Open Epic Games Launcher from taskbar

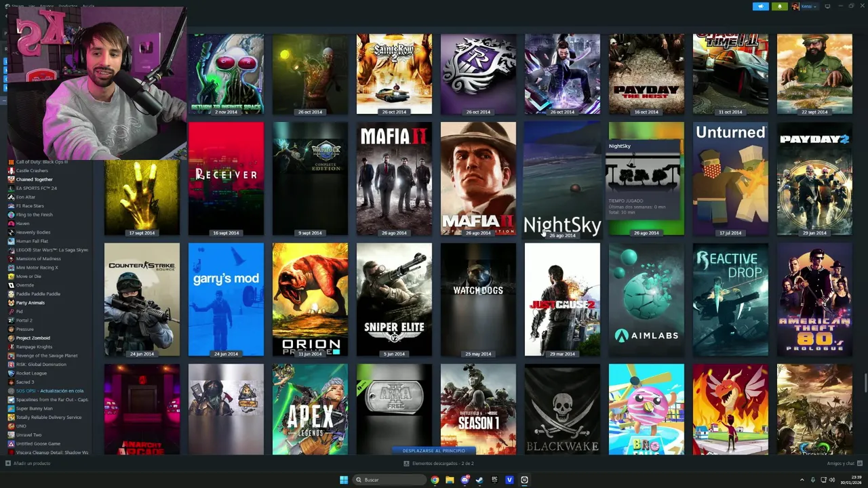click(494, 480)
